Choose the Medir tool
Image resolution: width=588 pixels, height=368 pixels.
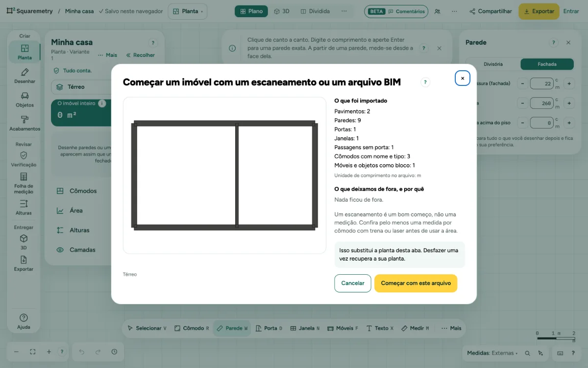pos(415,328)
